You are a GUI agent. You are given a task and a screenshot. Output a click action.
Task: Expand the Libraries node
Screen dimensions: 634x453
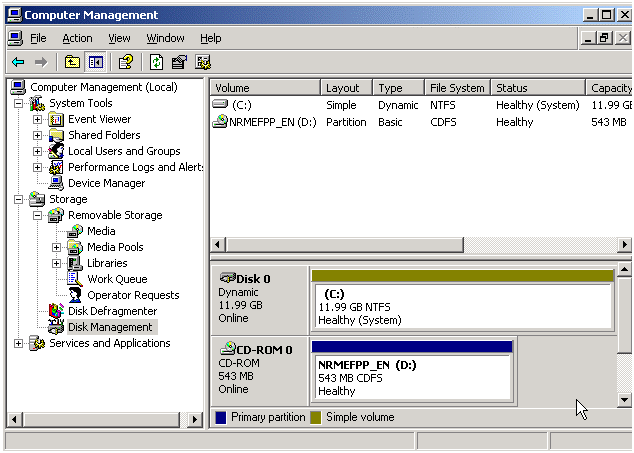point(56,263)
